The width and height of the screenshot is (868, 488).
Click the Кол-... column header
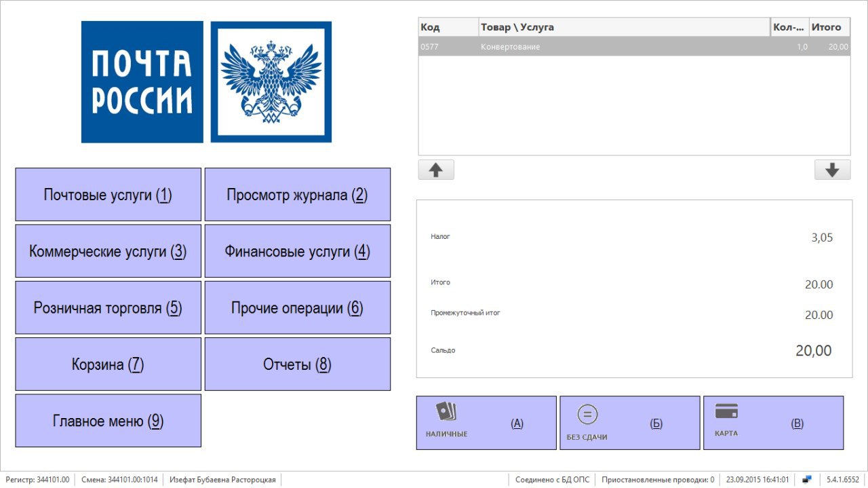pyautogui.click(x=790, y=27)
